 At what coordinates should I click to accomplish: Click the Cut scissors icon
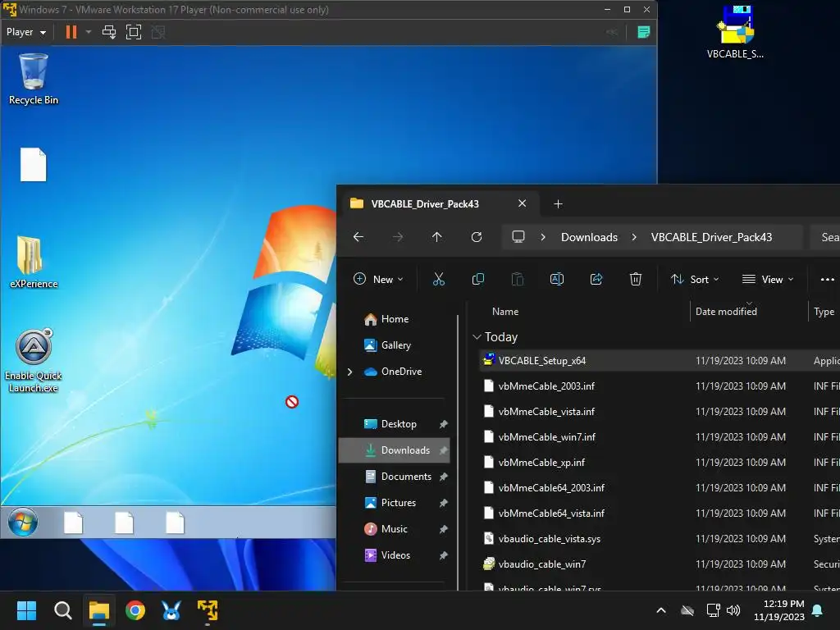tap(439, 279)
